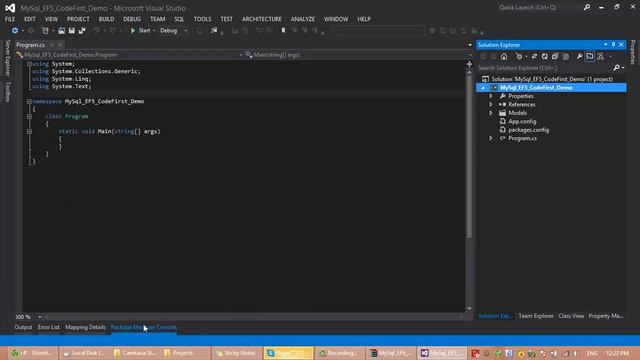Image resolution: width=640 pixels, height=360 pixels.
Task: Click the Quick Launch search field
Action: (539, 7)
